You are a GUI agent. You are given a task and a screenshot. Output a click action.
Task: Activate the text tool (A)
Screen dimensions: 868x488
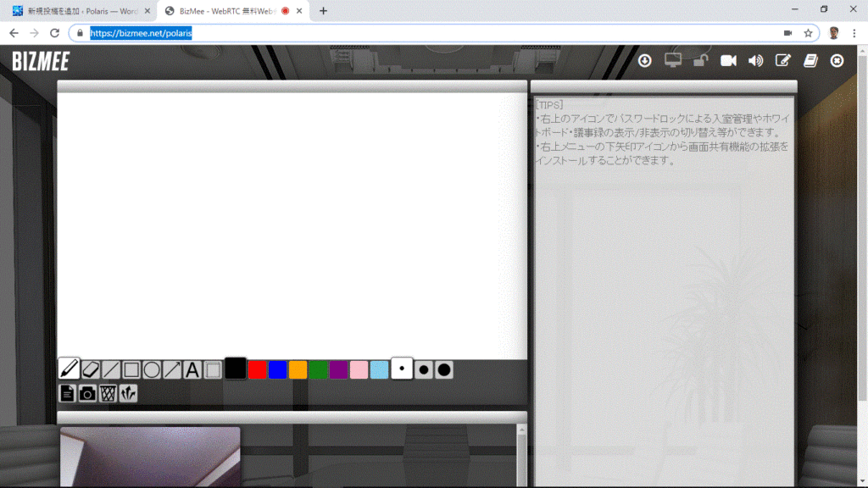pyautogui.click(x=192, y=369)
